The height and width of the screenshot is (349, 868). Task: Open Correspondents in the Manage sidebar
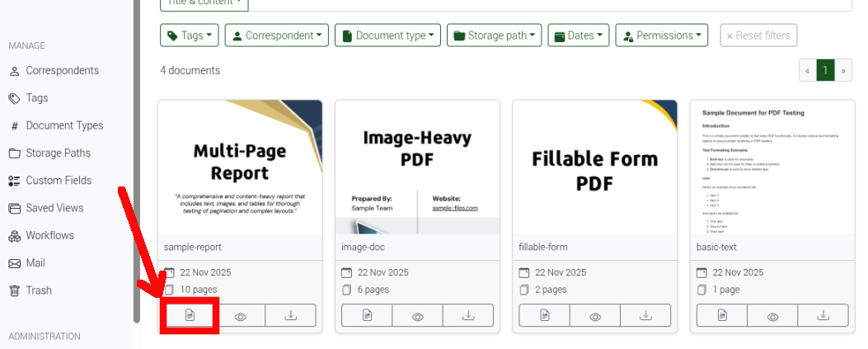click(x=54, y=70)
